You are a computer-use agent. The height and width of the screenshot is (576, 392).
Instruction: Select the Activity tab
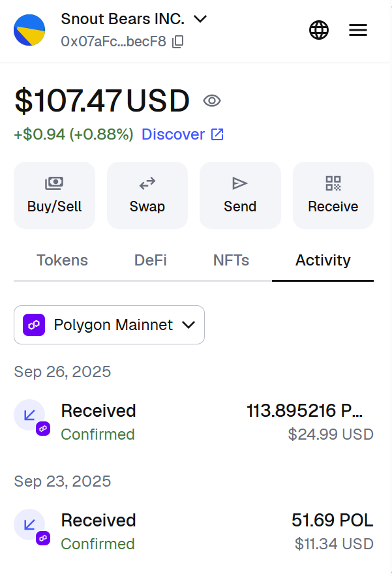323,260
